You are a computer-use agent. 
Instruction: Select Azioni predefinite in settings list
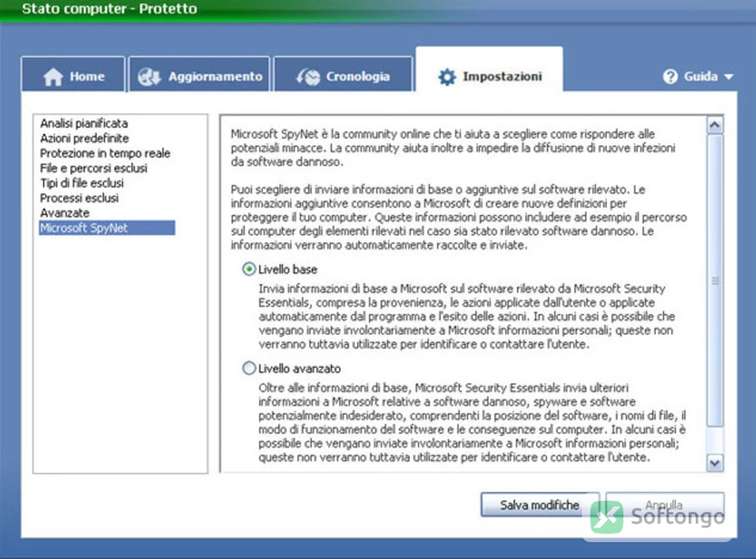(x=84, y=138)
